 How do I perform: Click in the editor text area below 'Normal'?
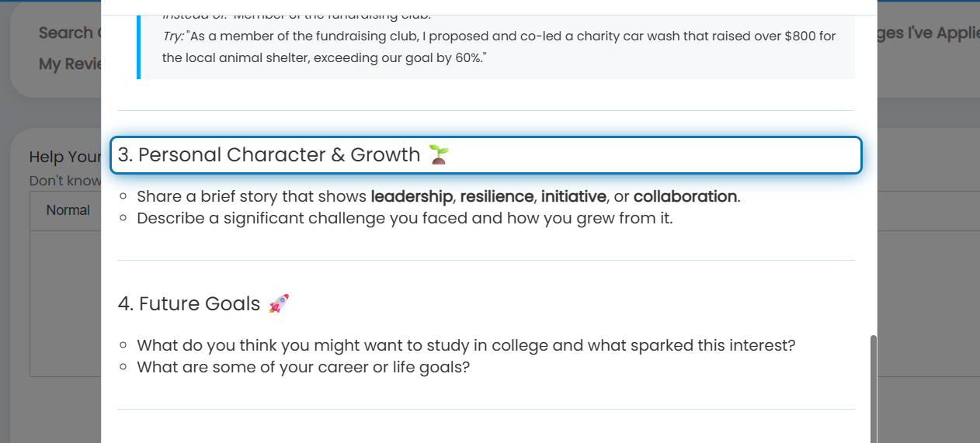(65, 303)
